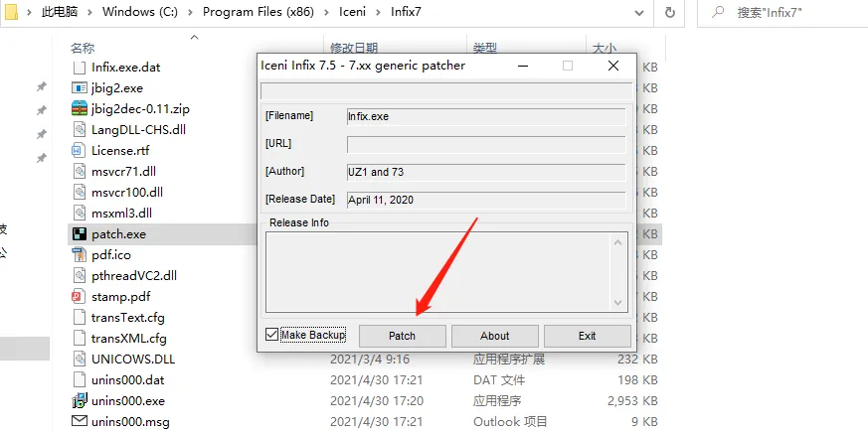Click the DAT 文件 type cell

[499, 380]
